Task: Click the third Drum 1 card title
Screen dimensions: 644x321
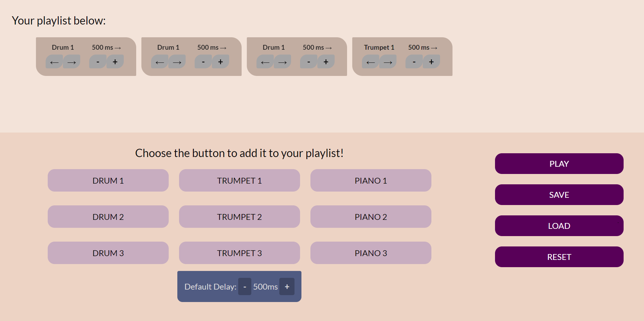Action: tap(274, 47)
